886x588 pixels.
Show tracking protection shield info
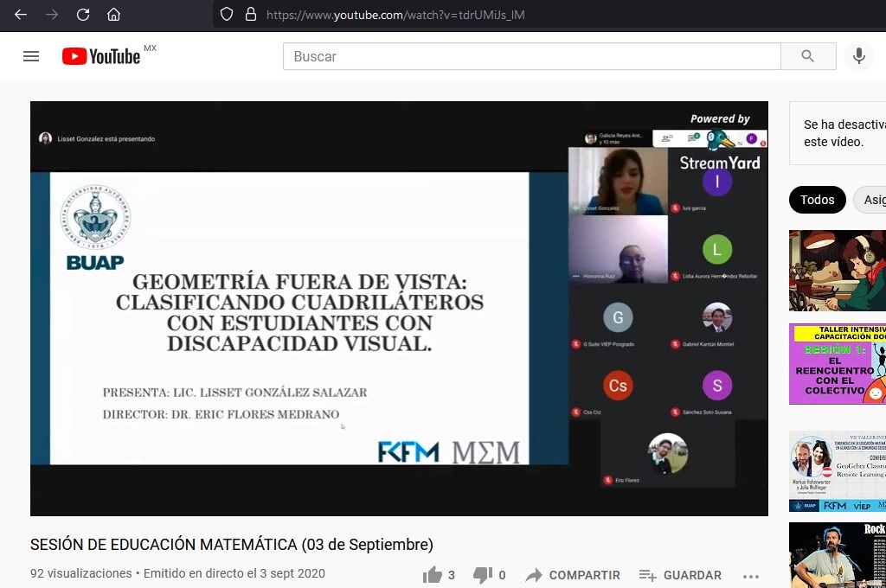227,15
